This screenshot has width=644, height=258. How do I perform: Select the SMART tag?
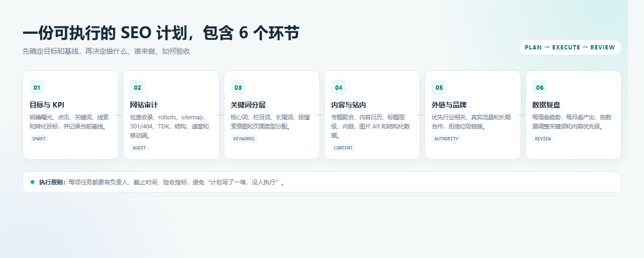[x=39, y=139]
